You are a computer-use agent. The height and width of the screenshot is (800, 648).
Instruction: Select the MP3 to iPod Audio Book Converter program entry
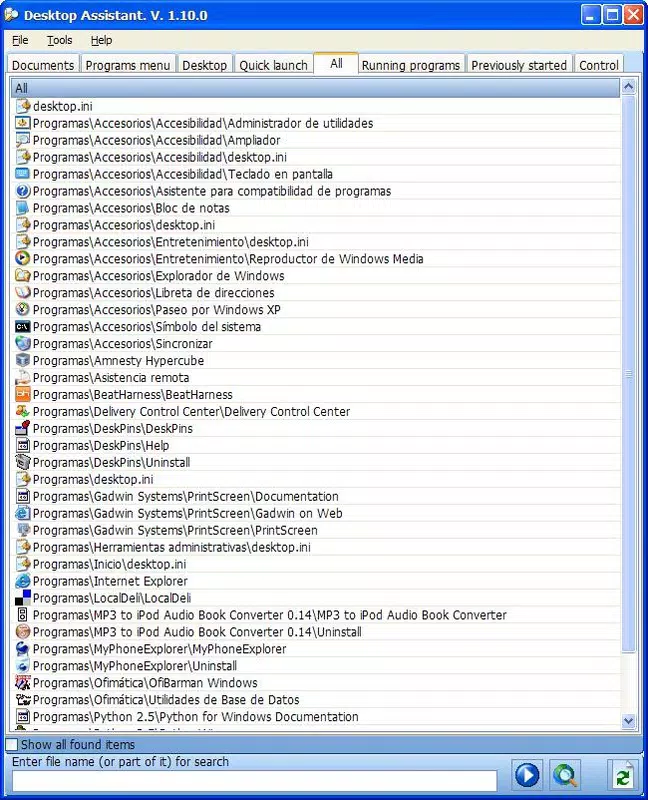317,615
